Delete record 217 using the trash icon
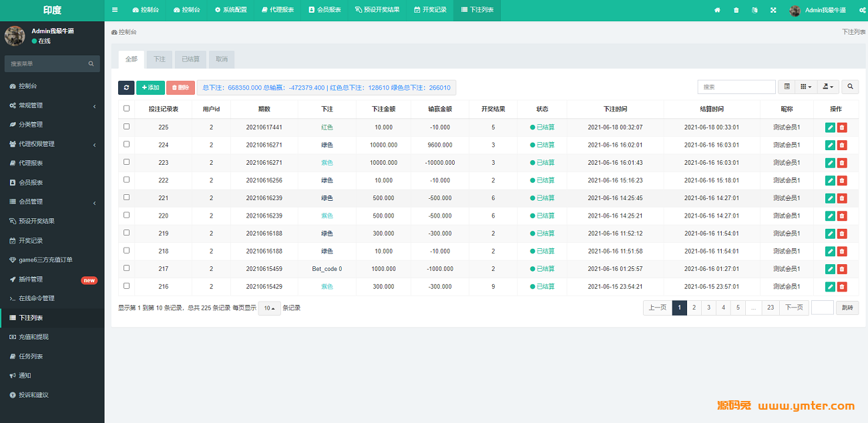The width and height of the screenshot is (868, 423). (x=842, y=269)
